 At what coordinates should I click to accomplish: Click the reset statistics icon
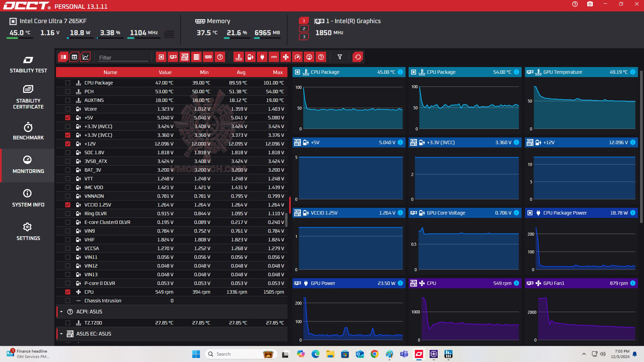pyautogui.click(x=358, y=57)
